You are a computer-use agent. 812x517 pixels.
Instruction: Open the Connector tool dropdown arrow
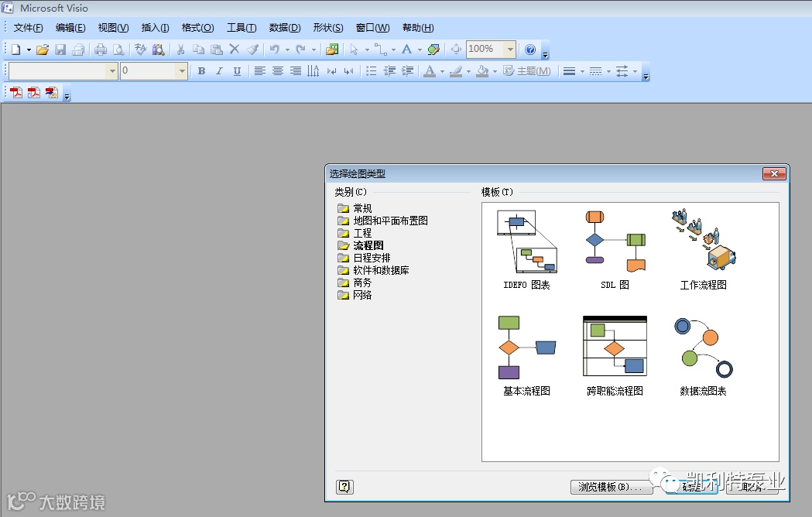(x=393, y=50)
